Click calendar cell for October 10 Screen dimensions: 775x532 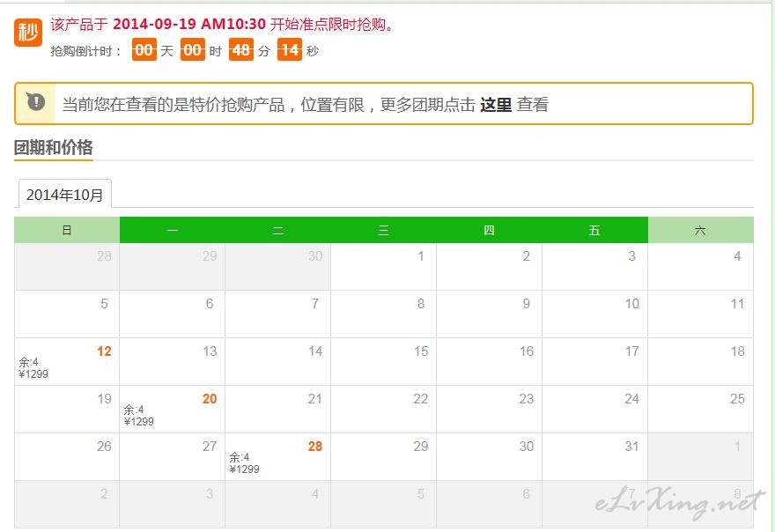594,314
